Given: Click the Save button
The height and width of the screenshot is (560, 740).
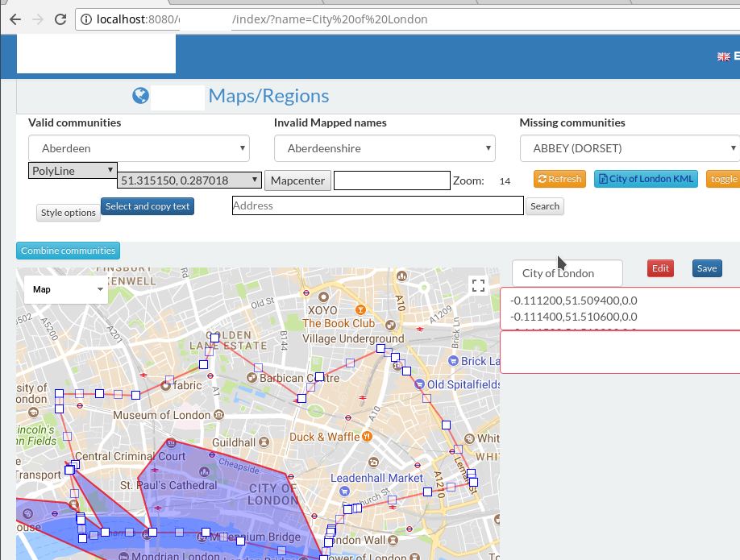Looking at the screenshot, I should click(x=706, y=268).
